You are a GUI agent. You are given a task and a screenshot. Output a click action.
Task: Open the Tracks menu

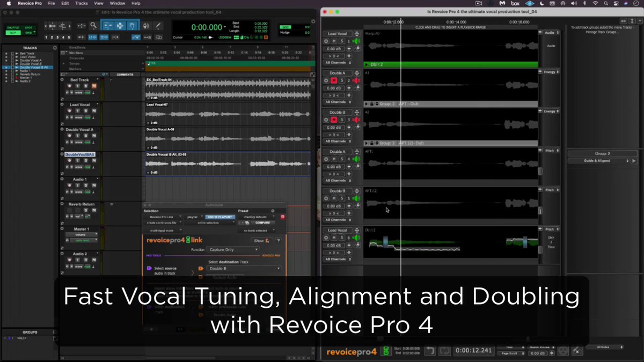pos(82,3)
